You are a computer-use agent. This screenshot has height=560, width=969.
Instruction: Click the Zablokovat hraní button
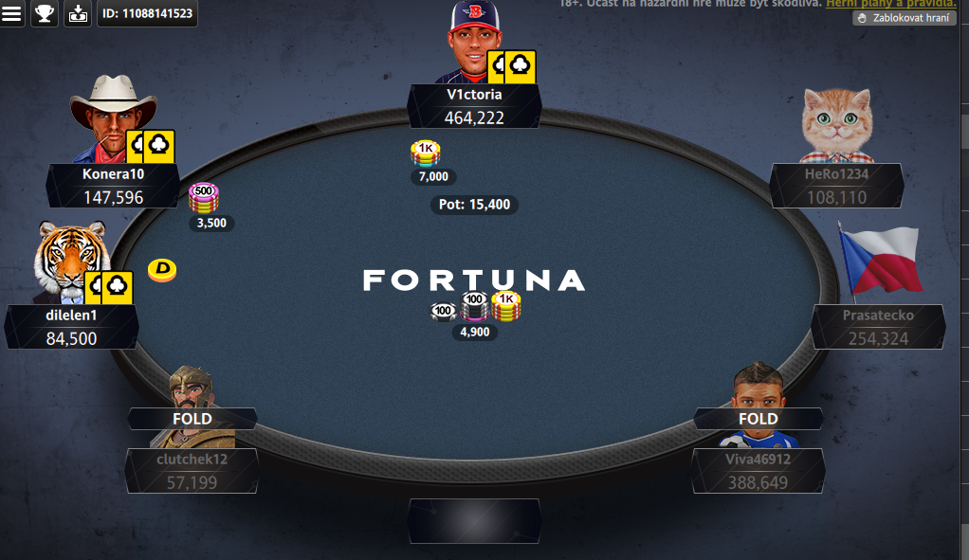[905, 18]
